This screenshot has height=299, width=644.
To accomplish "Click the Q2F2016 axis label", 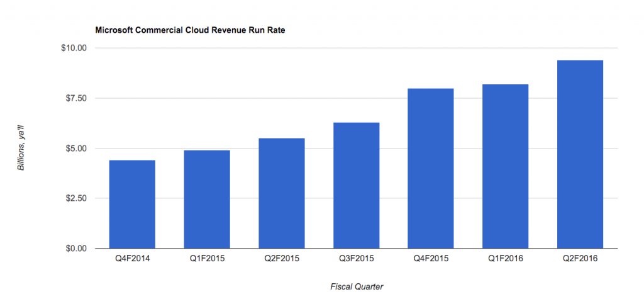I will (580, 259).
